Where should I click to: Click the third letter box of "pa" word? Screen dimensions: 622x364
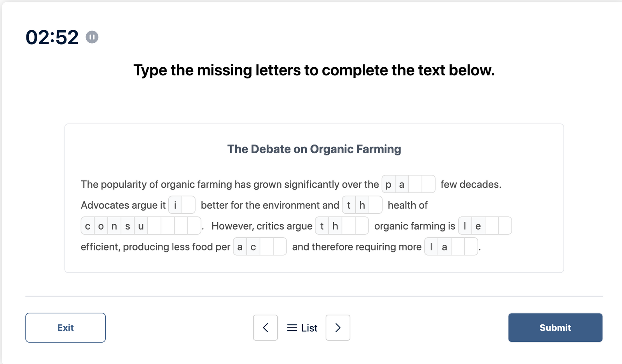pyautogui.click(x=415, y=184)
